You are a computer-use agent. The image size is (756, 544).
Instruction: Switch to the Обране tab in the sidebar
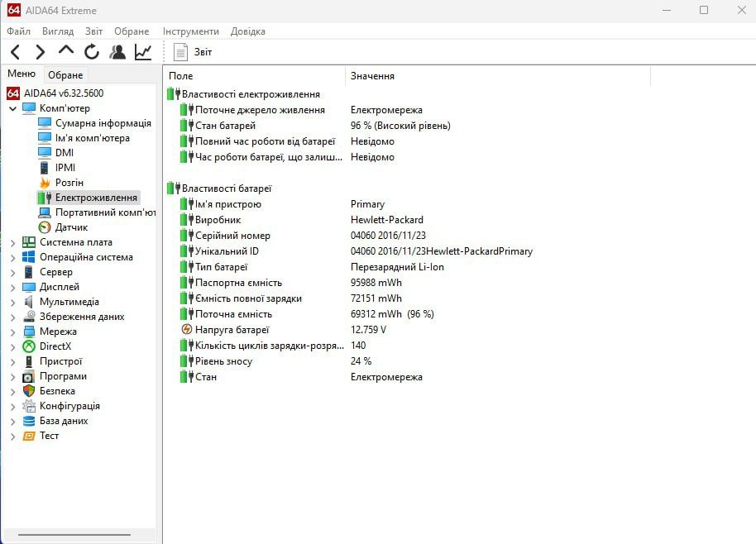65,75
